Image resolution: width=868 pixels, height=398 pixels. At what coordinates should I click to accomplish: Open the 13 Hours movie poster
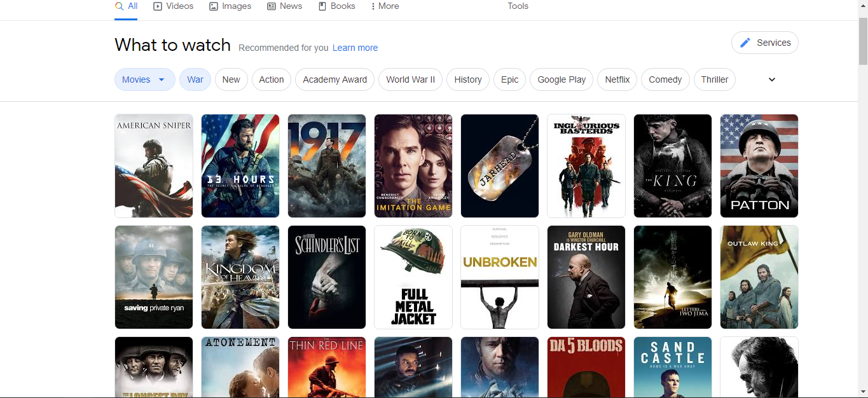pyautogui.click(x=240, y=166)
